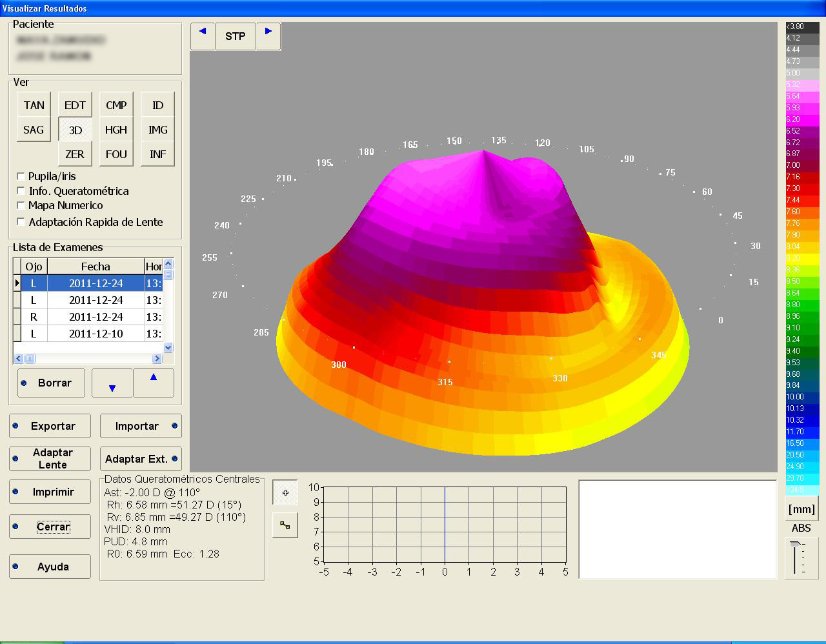Click the empty white info box
Screen dimensions: 826x644
click(678, 529)
